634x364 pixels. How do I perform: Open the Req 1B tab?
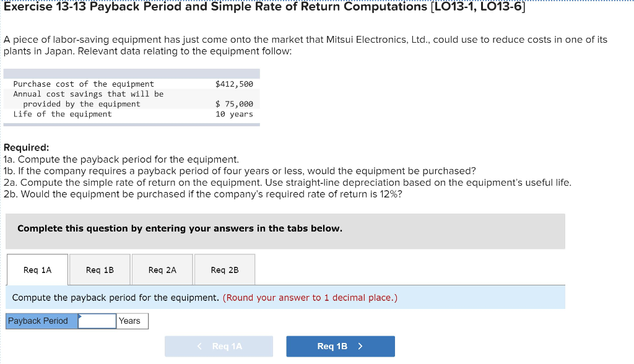tap(100, 270)
